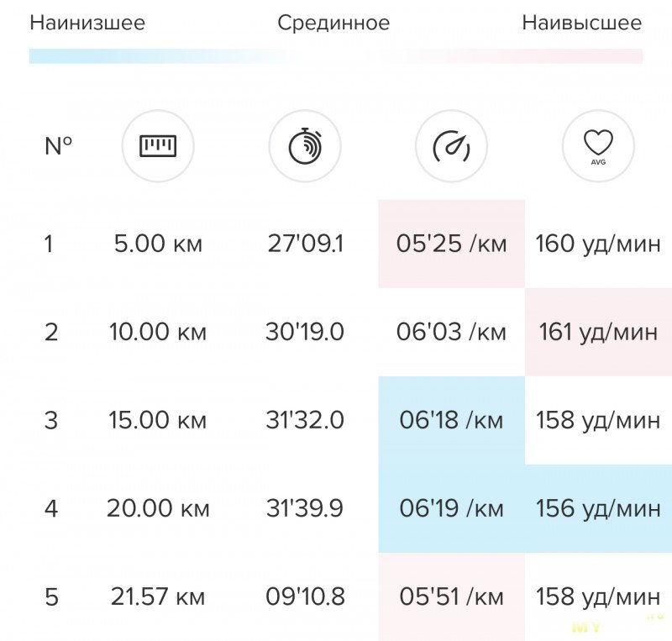
Task: Select lap 1 distance 5.00 км
Action: pos(158,244)
